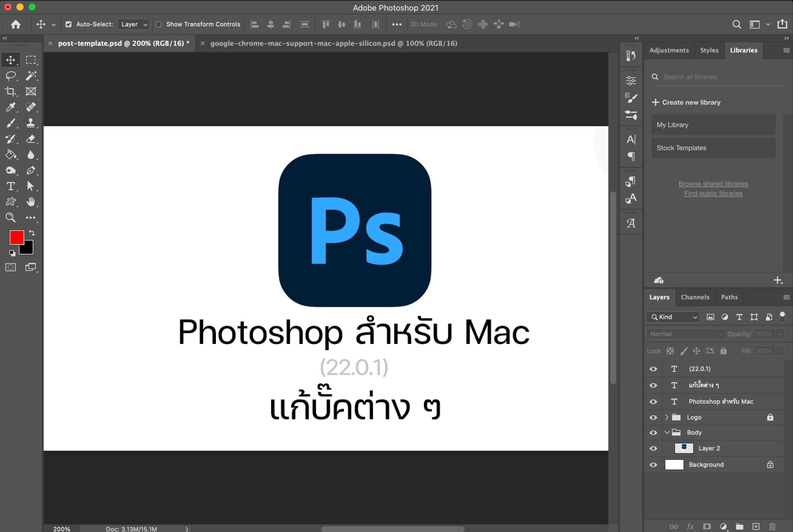The image size is (793, 532).
Task: Uncheck the Auto-Select checkbox
Action: tap(68, 24)
